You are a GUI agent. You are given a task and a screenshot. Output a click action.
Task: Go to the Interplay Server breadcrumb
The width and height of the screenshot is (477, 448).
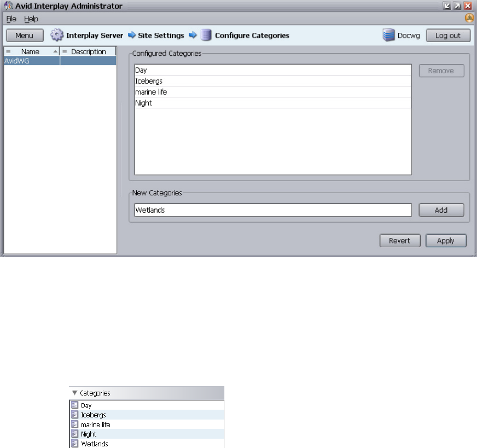[x=95, y=36]
